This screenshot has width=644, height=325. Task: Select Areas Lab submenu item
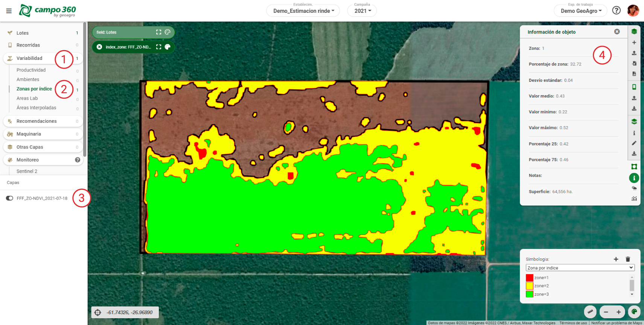[x=27, y=98]
